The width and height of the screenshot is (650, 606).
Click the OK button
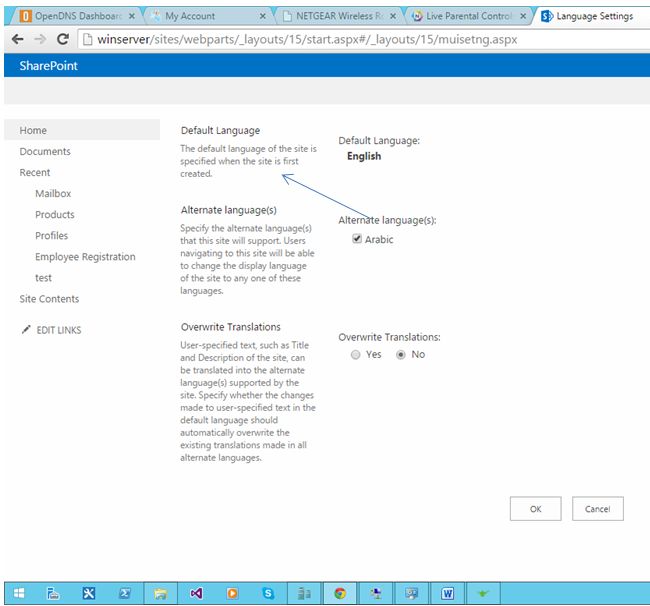tap(536, 509)
